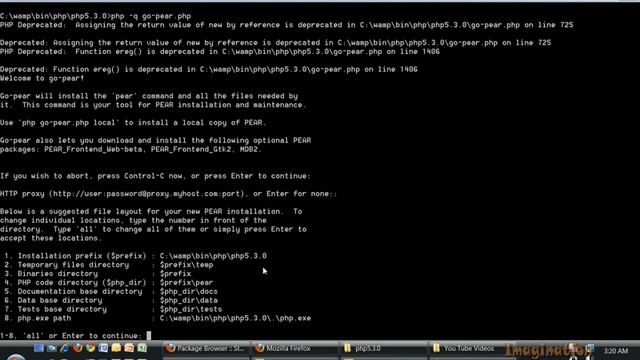The width and height of the screenshot is (640, 360).
Task: Click 'Use php go-pear.php local' line
Action: pyautogui.click(x=133, y=122)
